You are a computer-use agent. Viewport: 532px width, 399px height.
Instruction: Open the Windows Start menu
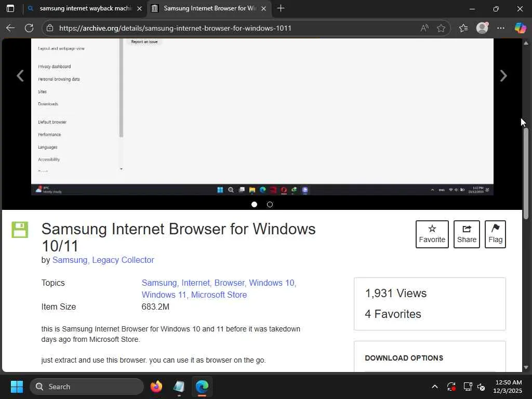coord(17,387)
